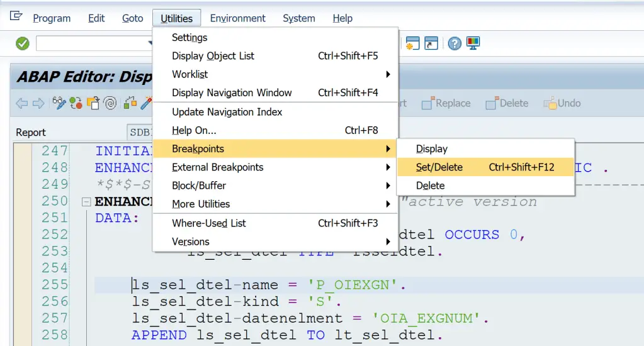Click the Check syntax icon
The image size is (644, 346).
[130, 103]
